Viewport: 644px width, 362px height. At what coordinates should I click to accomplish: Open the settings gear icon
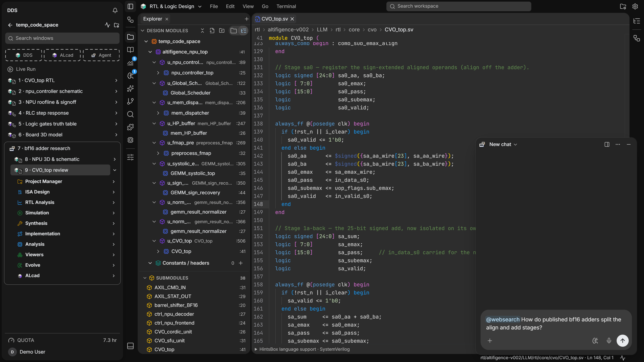pyautogui.click(x=635, y=6)
